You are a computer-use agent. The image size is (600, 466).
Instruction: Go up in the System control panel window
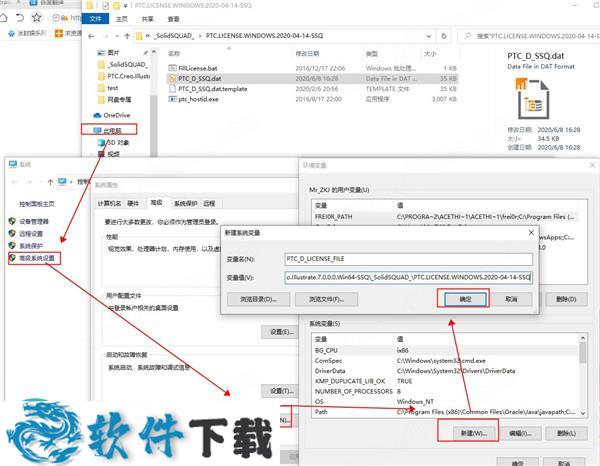pos(50,182)
